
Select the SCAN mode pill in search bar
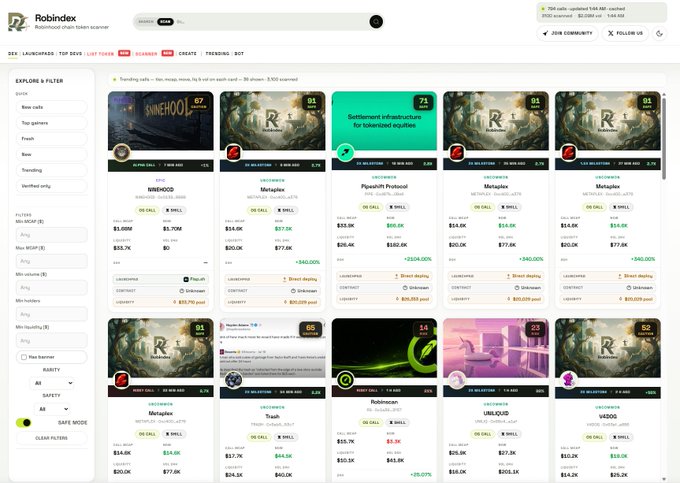(165, 22)
